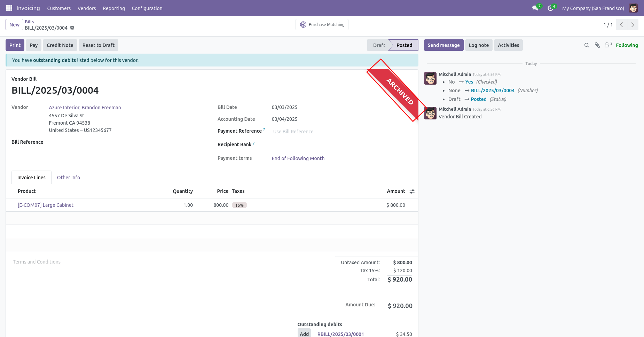Expand the Configuration menu
The width and height of the screenshot is (644, 337).
[x=147, y=8]
